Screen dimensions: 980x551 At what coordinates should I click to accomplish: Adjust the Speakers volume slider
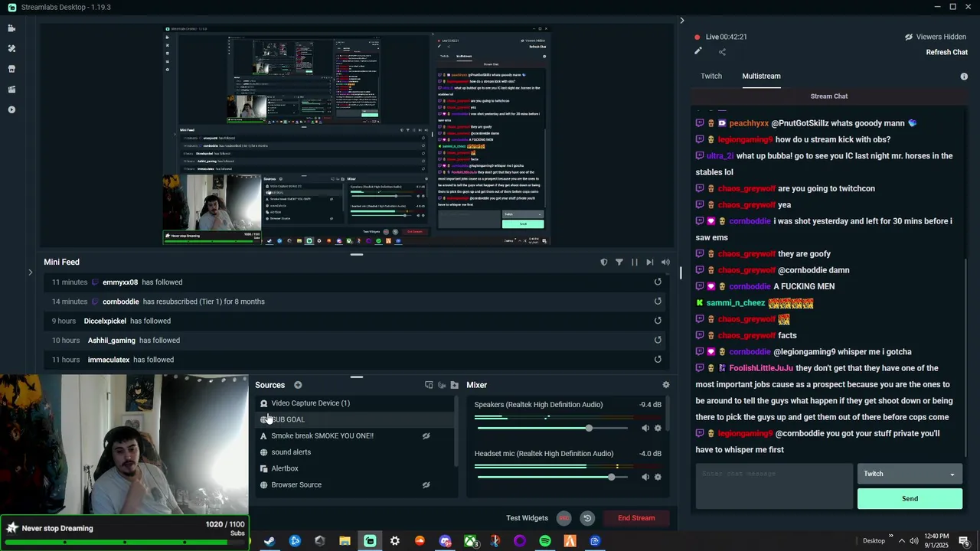(x=589, y=429)
